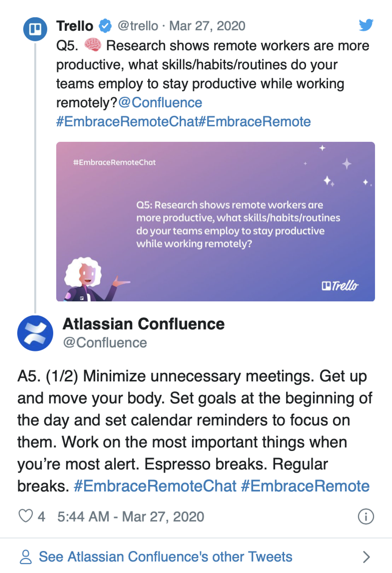Click the Atlassian Confluence display name

(x=144, y=324)
